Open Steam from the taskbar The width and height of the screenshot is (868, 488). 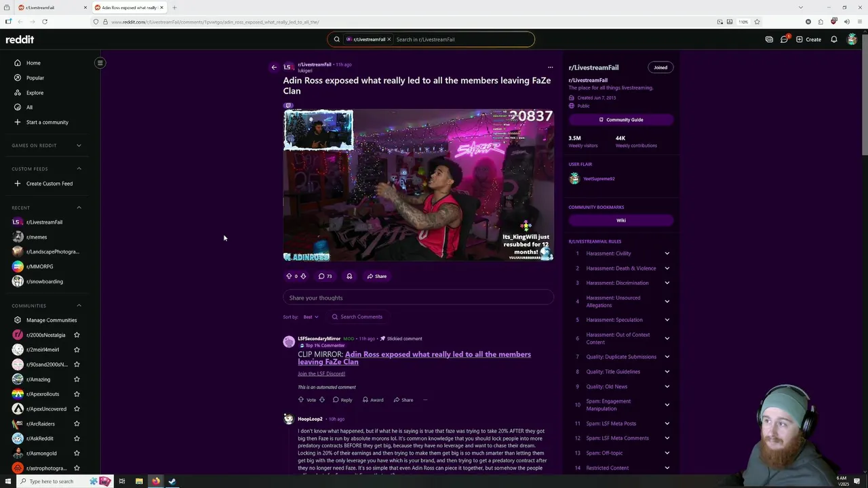point(172,481)
